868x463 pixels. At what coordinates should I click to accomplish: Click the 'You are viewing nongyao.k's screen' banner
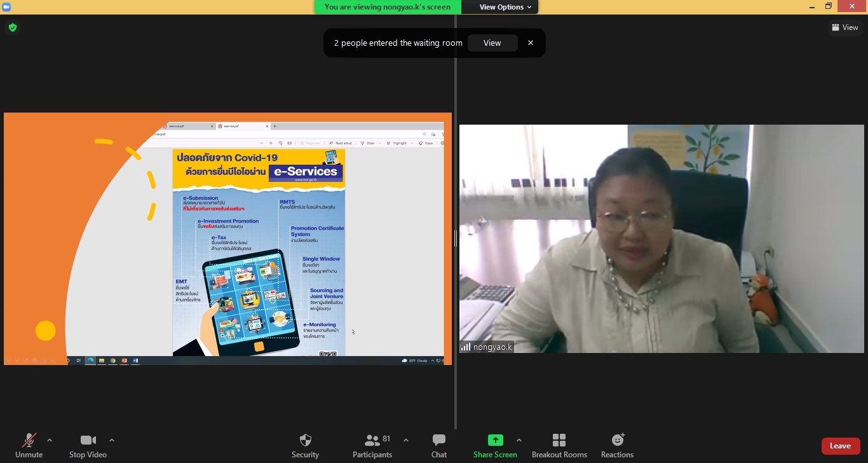click(388, 7)
